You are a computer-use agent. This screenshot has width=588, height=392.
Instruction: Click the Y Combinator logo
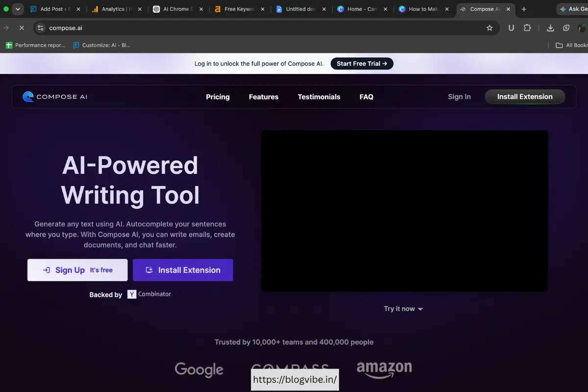(x=149, y=294)
